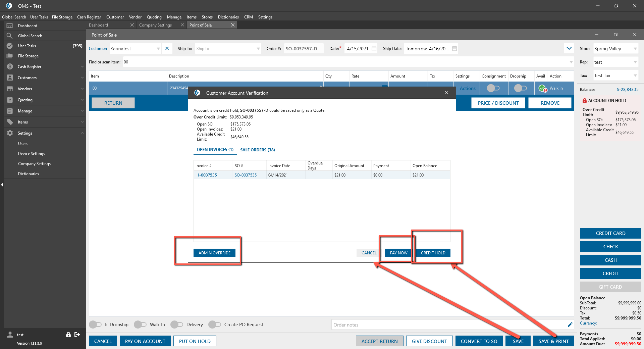Open the order Date calendar picker
644x349 pixels.
(x=374, y=49)
